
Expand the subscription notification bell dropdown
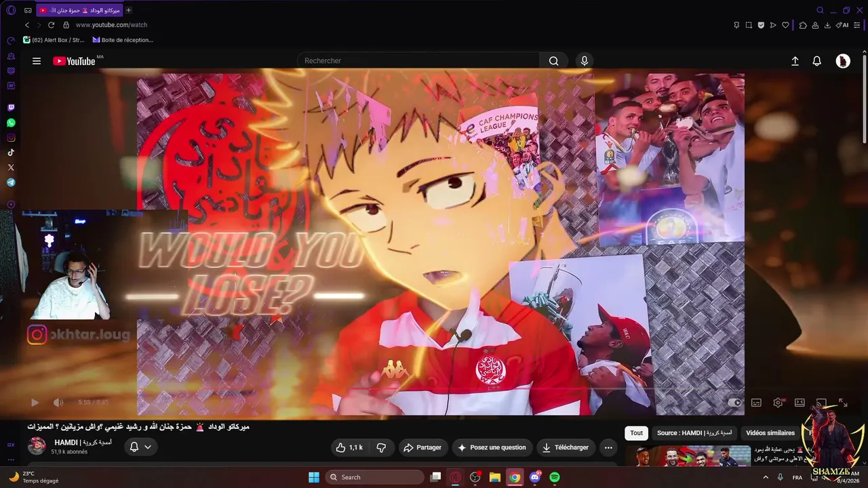[141, 447]
